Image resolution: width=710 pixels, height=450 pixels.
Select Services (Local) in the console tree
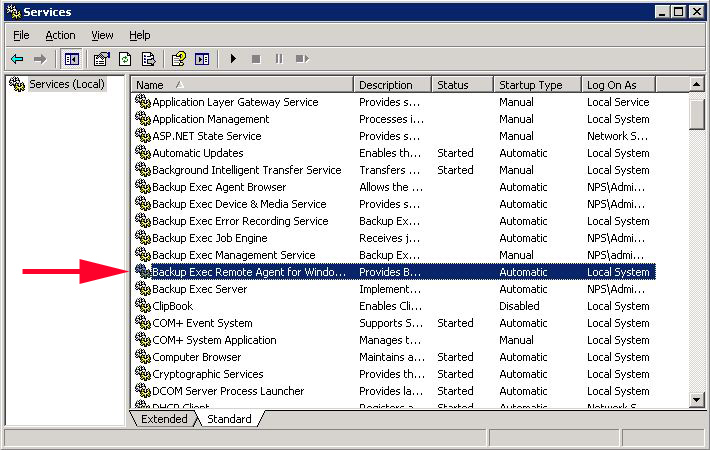(67, 84)
